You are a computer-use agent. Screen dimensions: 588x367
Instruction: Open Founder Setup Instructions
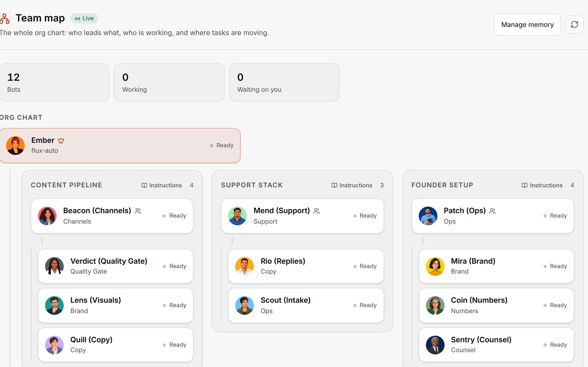coord(542,185)
